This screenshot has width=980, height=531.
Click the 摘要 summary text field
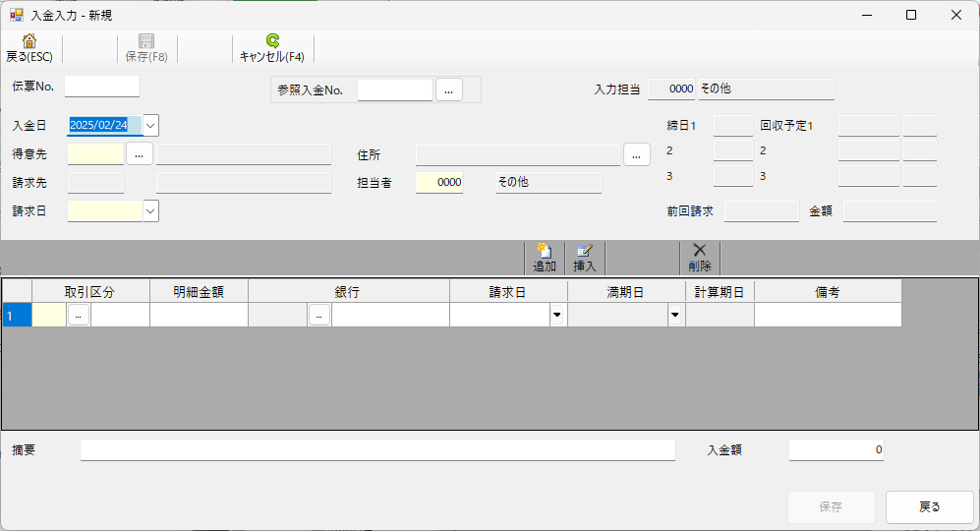377,450
